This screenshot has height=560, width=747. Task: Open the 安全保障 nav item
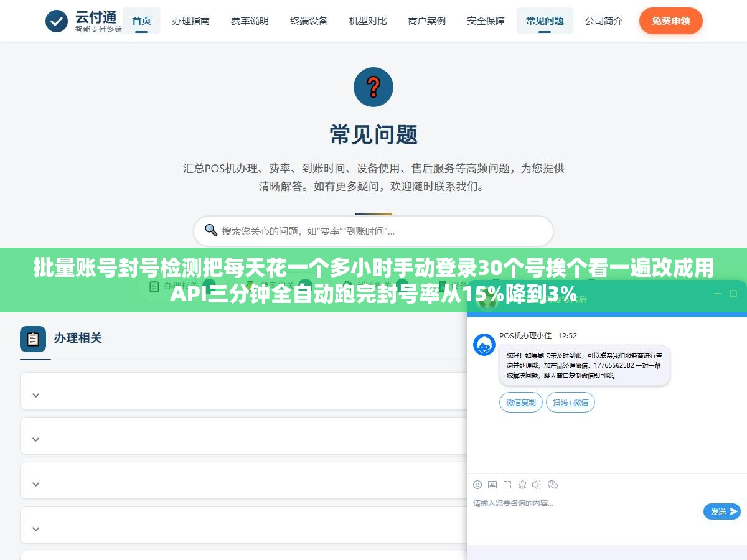click(x=486, y=21)
